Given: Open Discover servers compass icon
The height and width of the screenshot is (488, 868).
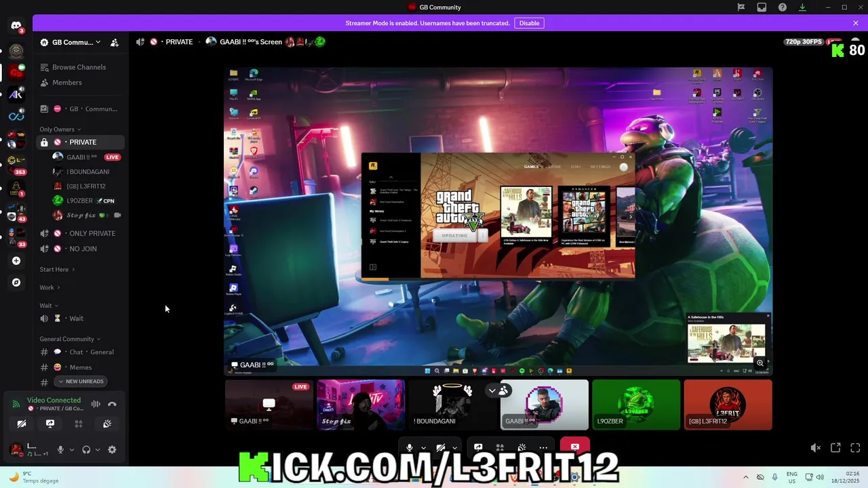Looking at the screenshot, I should point(16,282).
